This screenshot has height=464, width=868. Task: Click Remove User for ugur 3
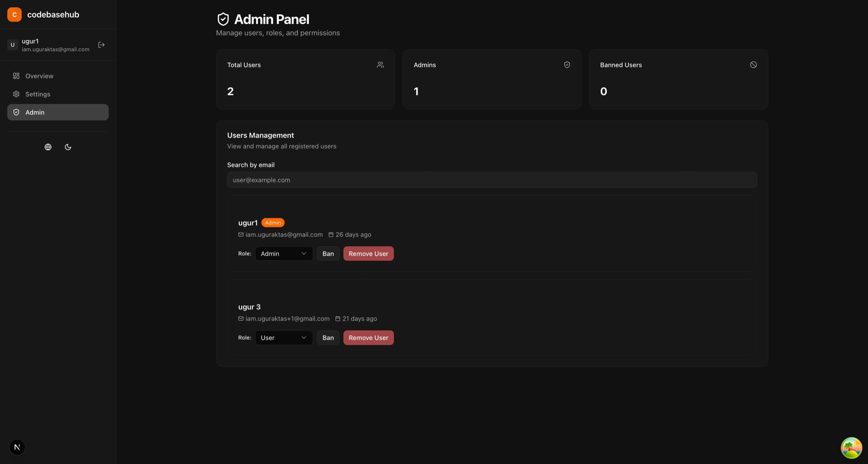click(368, 338)
